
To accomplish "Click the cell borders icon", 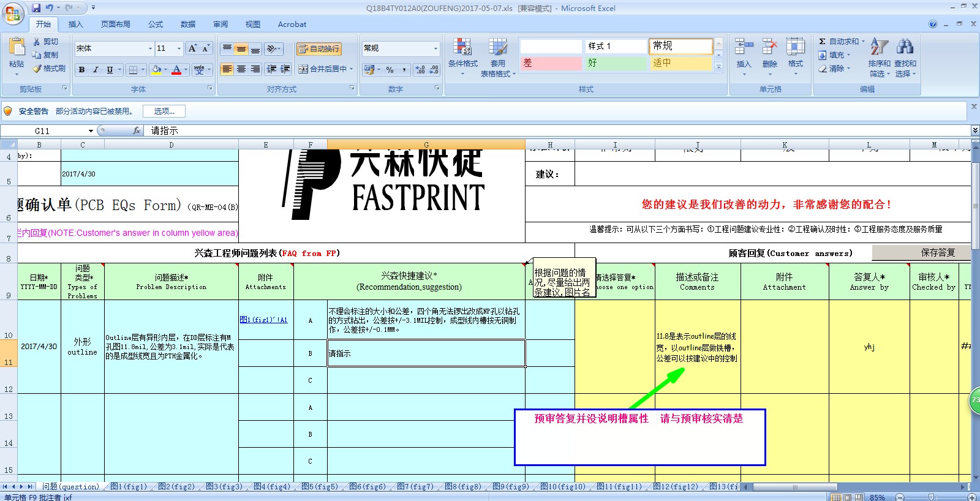I will tap(133, 70).
